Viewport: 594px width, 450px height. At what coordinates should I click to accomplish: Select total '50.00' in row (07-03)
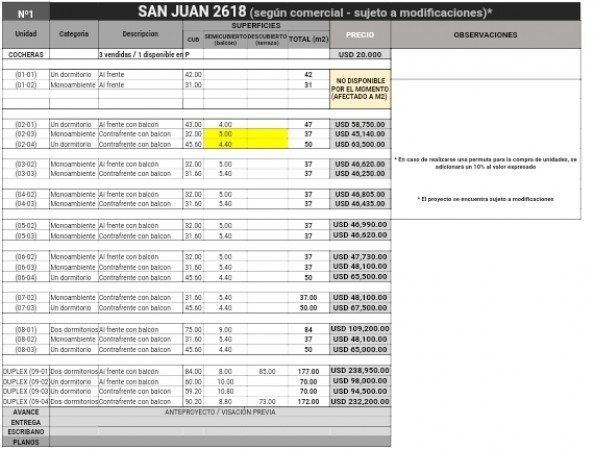tap(308, 308)
